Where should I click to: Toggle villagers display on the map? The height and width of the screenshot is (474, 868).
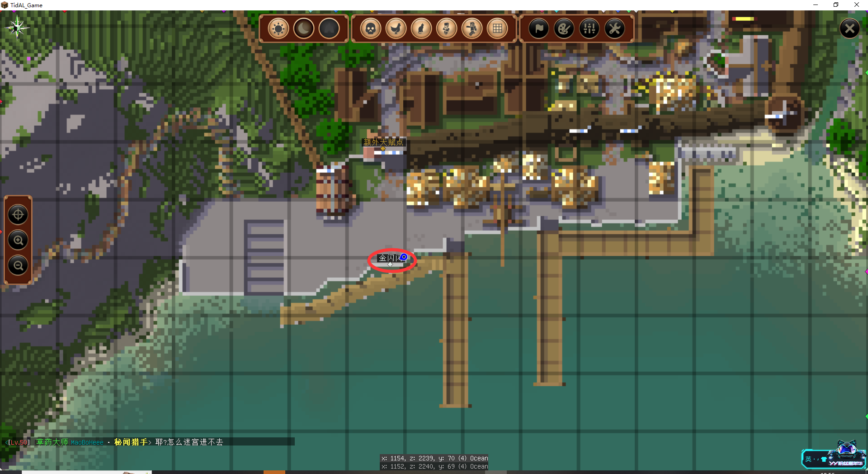pos(446,29)
